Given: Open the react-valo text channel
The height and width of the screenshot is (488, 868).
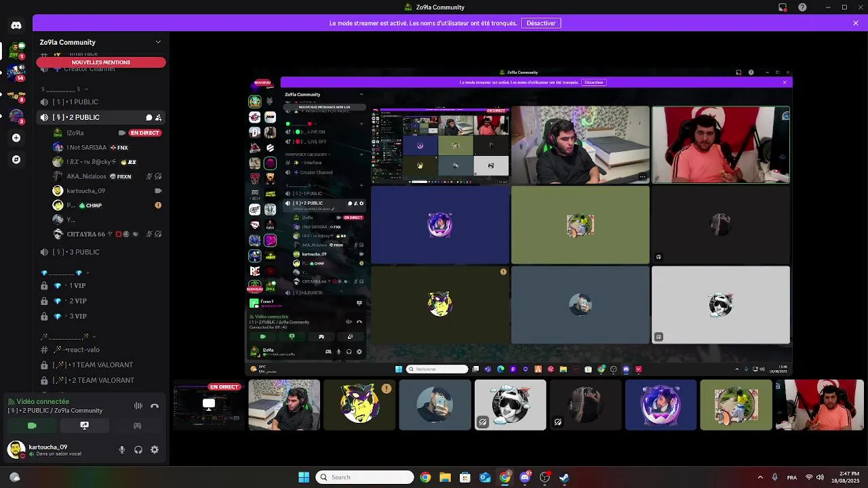Looking at the screenshot, I should tap(102, 350).
